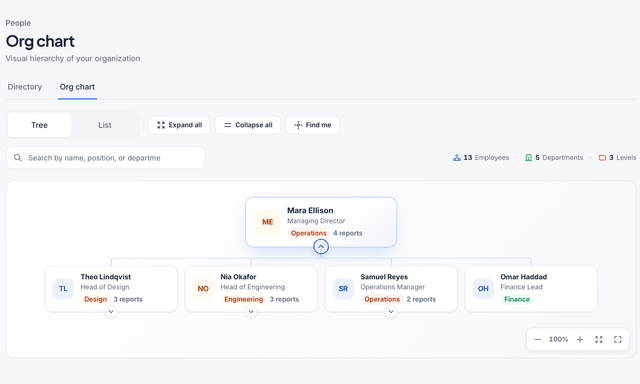This screenshot has width=640, height=384.
Task: Click the 'Operations Manager' title
Action: point(393,287)
